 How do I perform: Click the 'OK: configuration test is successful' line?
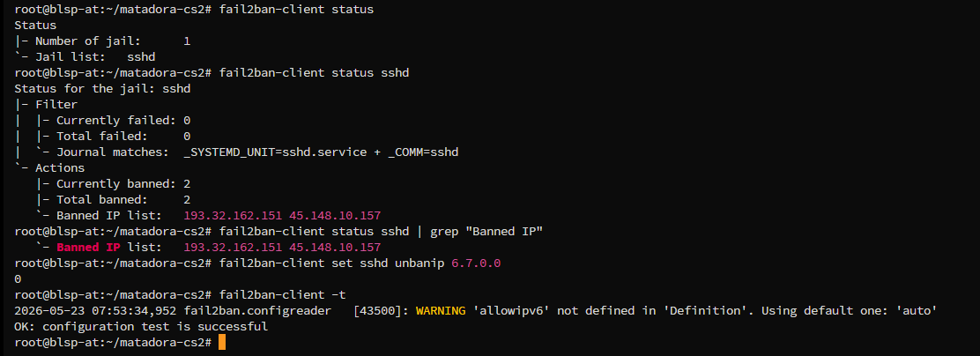pos(141,326)
